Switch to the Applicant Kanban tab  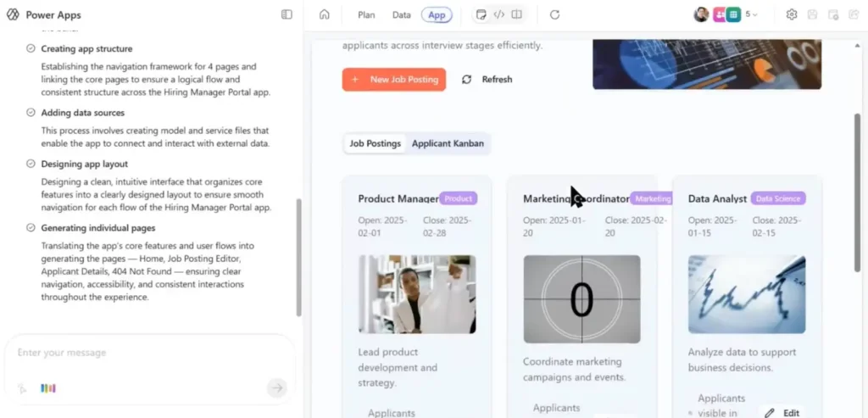(x=448, y=143)
